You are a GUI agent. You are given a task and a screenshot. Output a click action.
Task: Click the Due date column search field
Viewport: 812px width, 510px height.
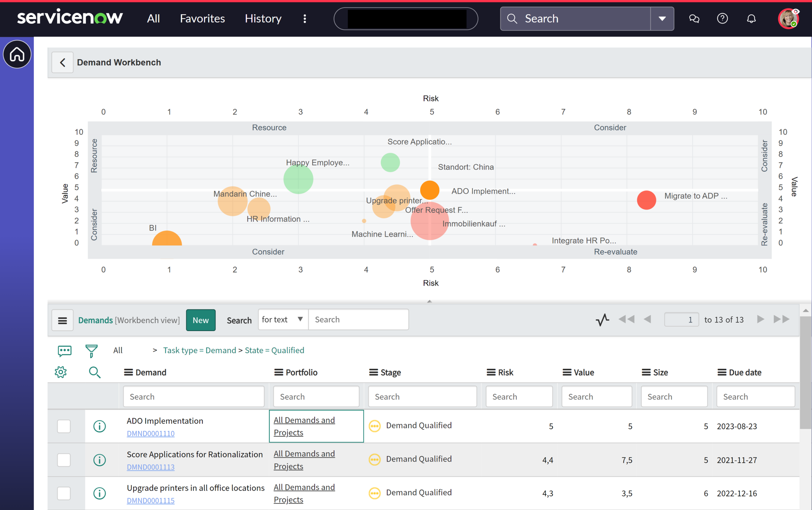click(755, 397)
